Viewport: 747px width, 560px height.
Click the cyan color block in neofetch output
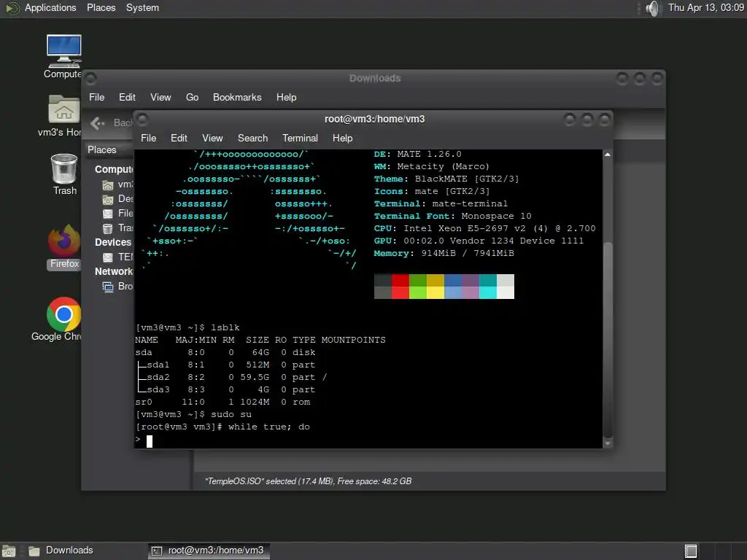(x=488, y=286)
